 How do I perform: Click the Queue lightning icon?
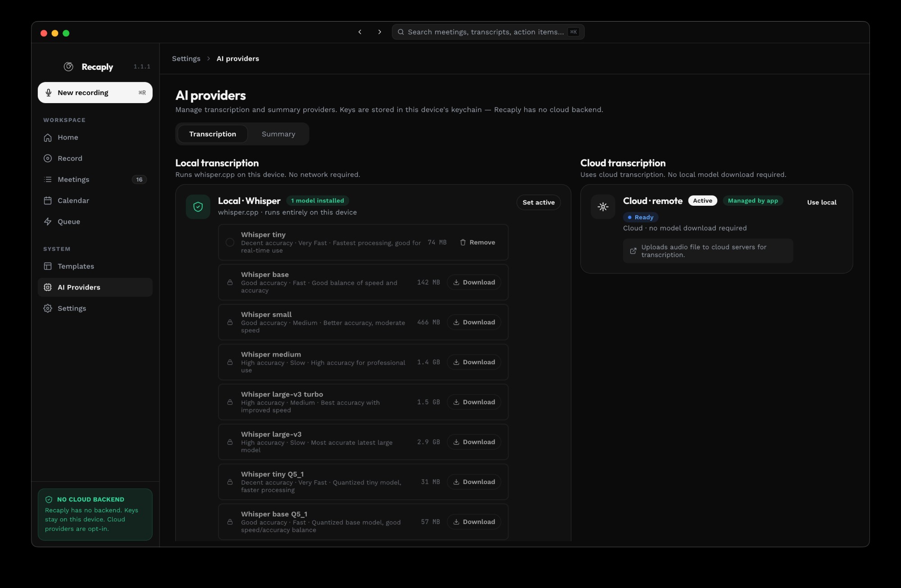(x=48, y=222)
